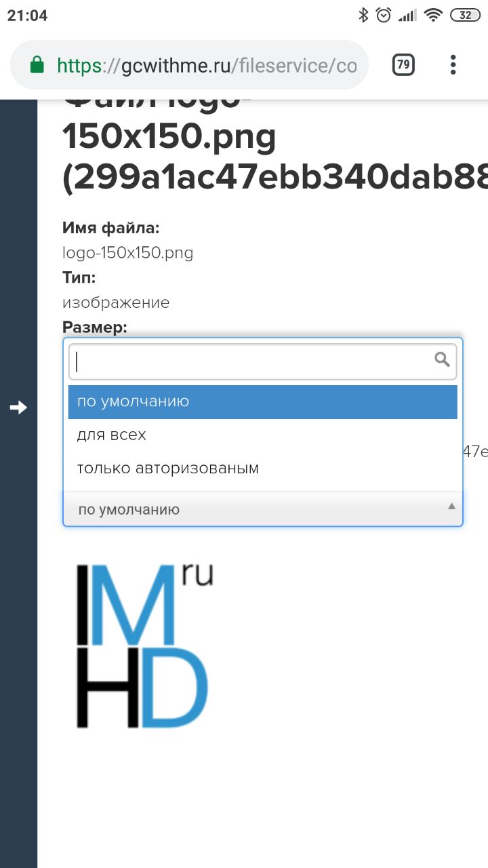This screenshot has width=488, height=868.
Task: Tap the Bluetooth icon in the status bar
Action: pos(363,15)
